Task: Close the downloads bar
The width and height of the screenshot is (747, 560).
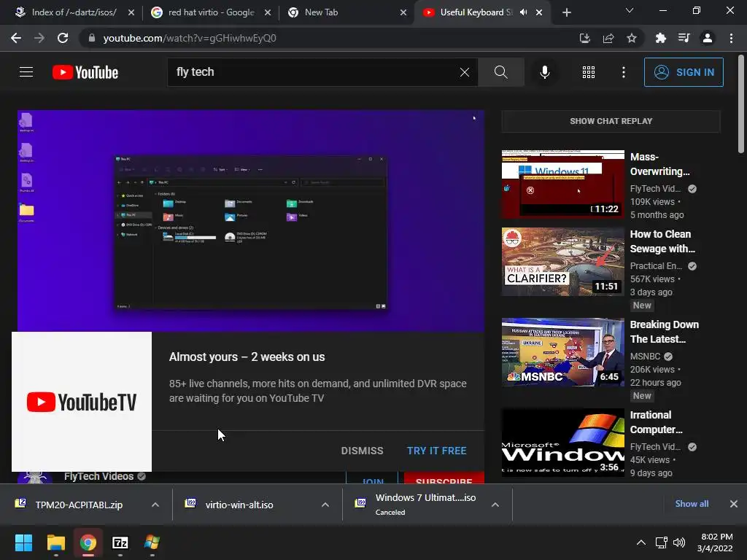Action: [x=734, y=504]
